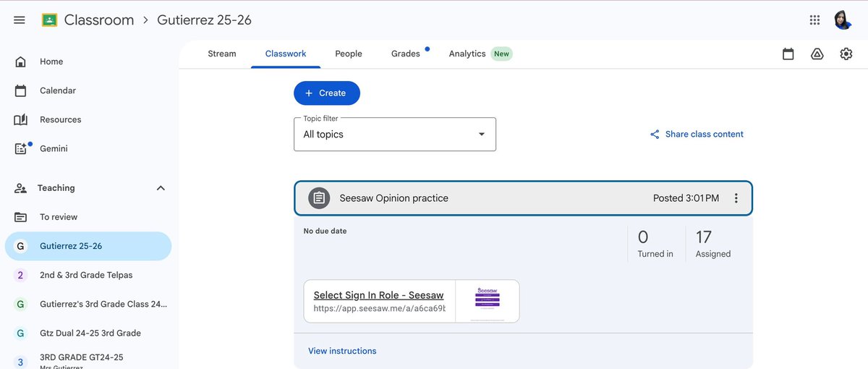Open the Grades tab

coord(406,54)
